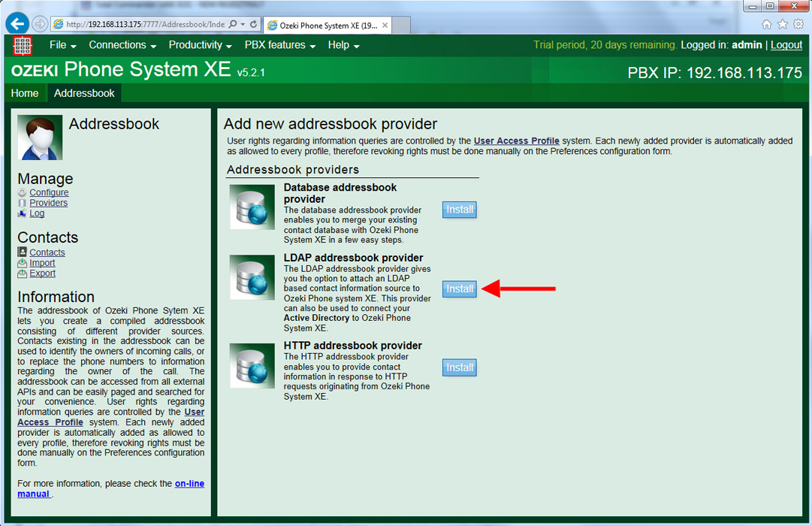Viewport: 812px width, 526px height.
Task: Go to the Home tab
Action: click(25, 93)
